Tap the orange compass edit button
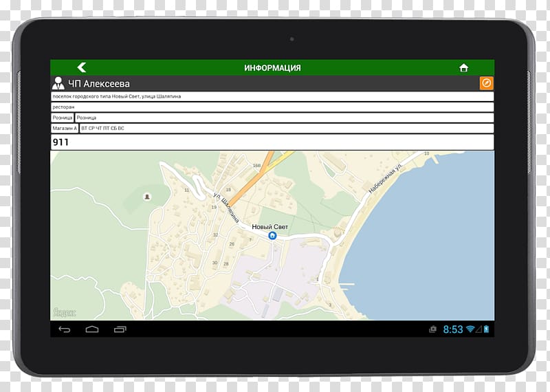The width and height of the screenshot is (550, 392). click(x=486, y=83)
